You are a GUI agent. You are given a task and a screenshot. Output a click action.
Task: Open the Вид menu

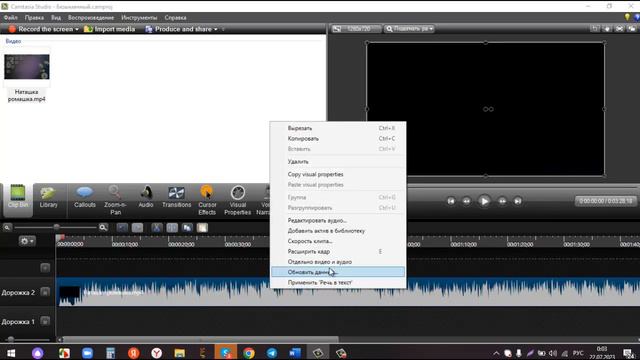coord(56,18)
